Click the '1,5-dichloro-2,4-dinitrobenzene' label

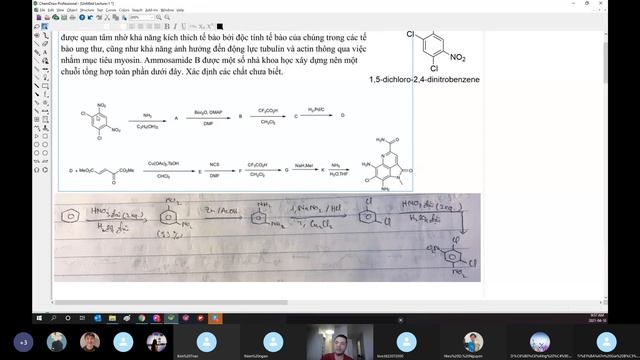(424, 80)
